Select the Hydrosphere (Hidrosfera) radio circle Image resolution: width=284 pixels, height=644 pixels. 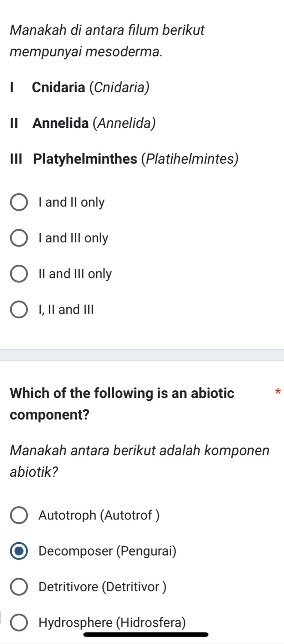pos(19,622)
